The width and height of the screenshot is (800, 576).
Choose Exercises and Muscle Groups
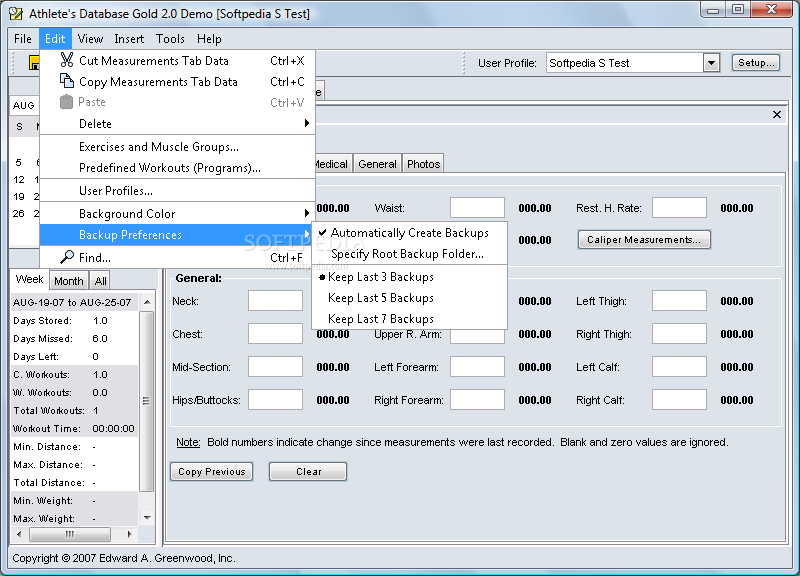(177, 147)
